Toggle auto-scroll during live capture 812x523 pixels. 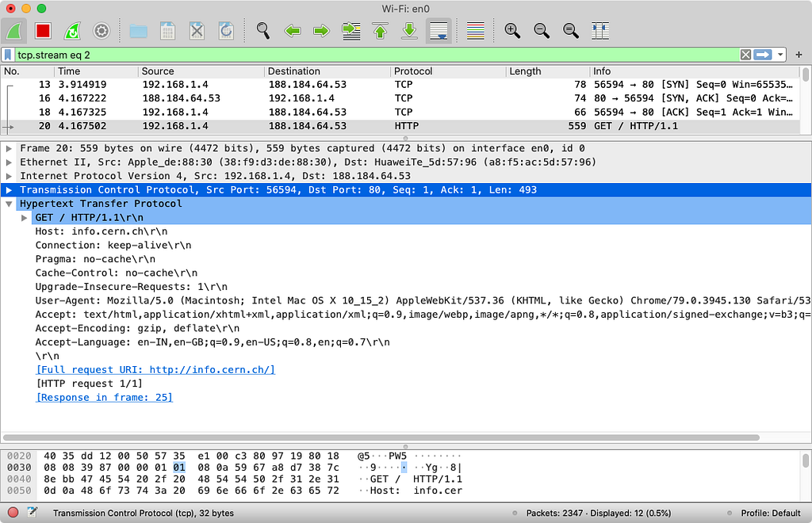coord(439,31)
